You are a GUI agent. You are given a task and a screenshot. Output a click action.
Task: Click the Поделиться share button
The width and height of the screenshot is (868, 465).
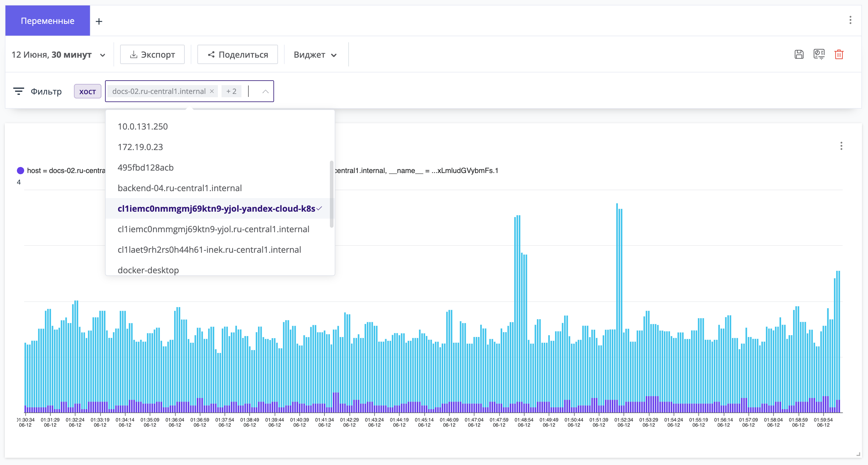(238, 55)
